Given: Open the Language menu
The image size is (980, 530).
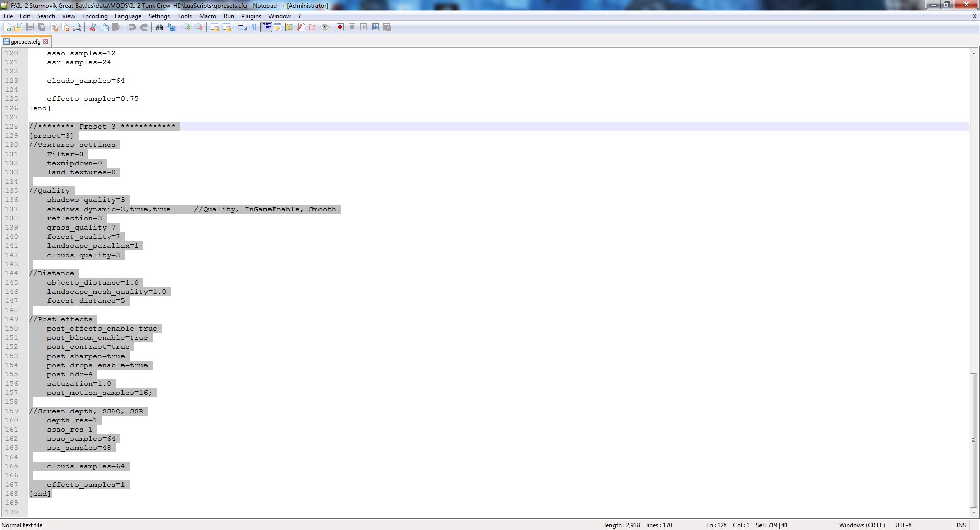Looking at the screenshot, I should (x=128, y=16).
